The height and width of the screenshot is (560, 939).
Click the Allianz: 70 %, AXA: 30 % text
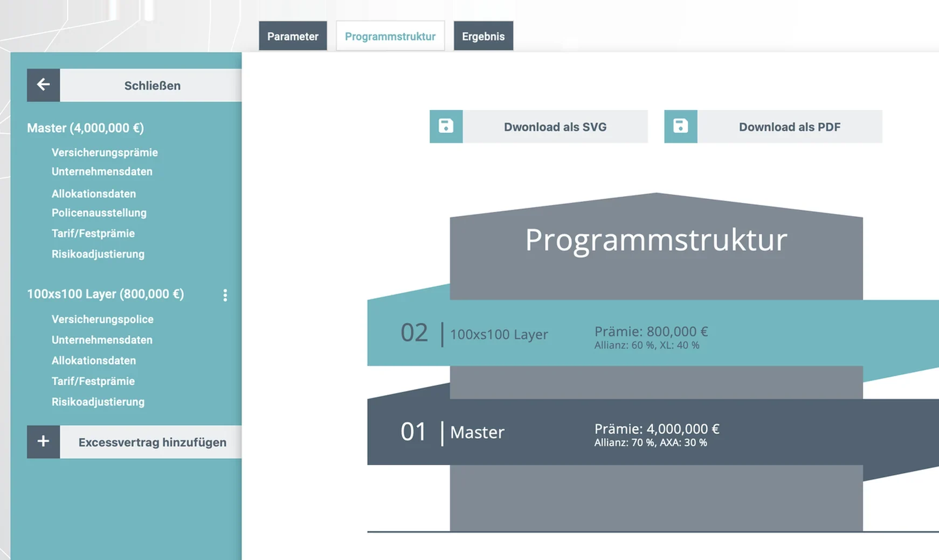pyautogui.click(x=651, y=443)
